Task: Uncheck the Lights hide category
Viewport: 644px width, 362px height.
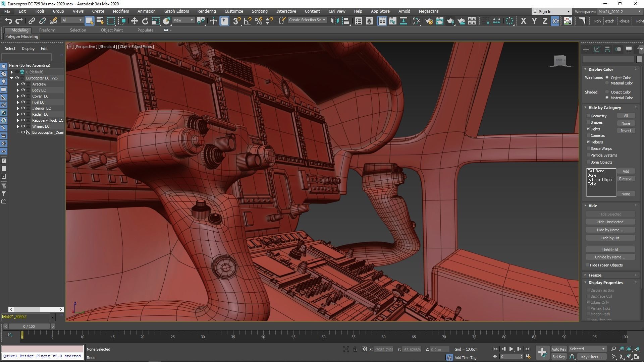Action: click(x=588, y=129)
